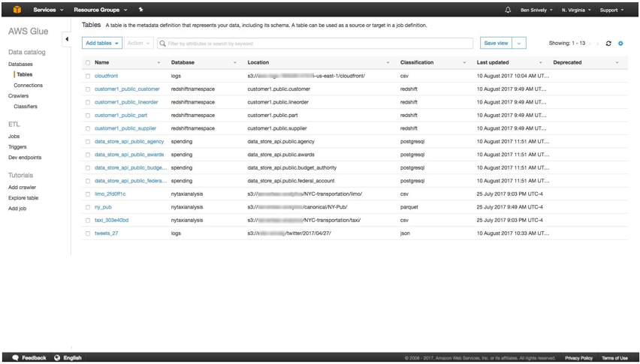Go to next page of tables

pos(597,44)
